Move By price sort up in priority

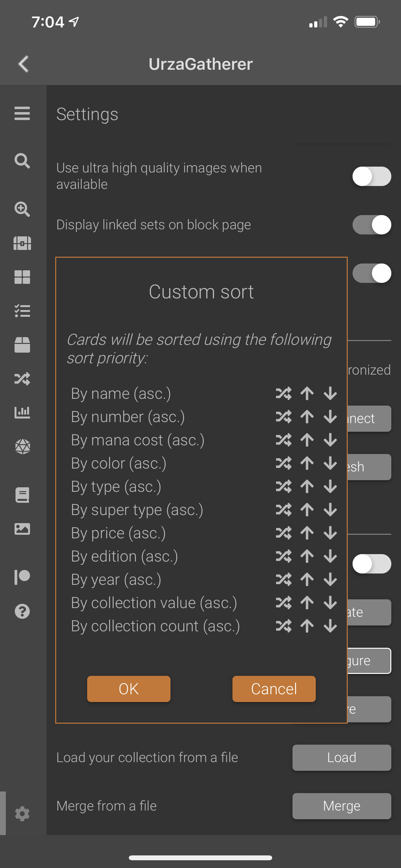click(307, 533)
